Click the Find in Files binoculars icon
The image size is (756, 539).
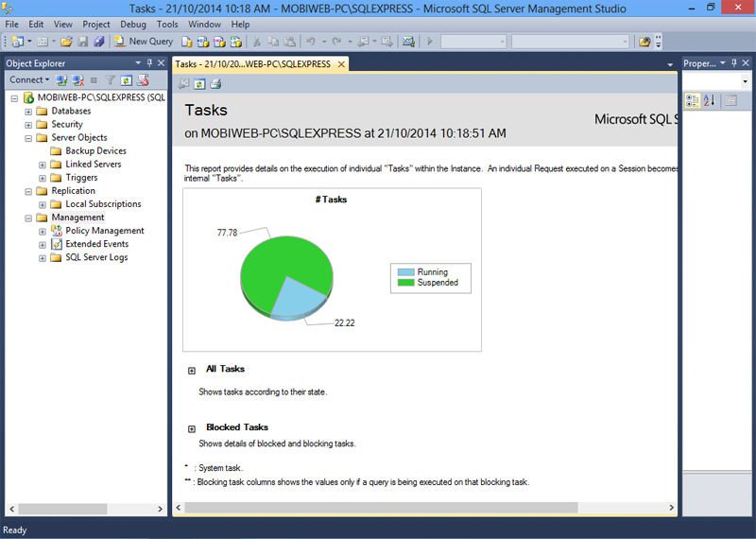pos(644,42)
